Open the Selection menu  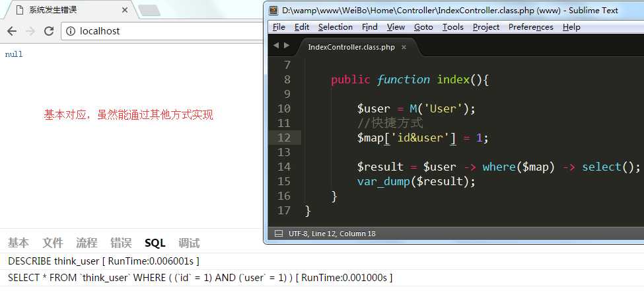(335, 27)
